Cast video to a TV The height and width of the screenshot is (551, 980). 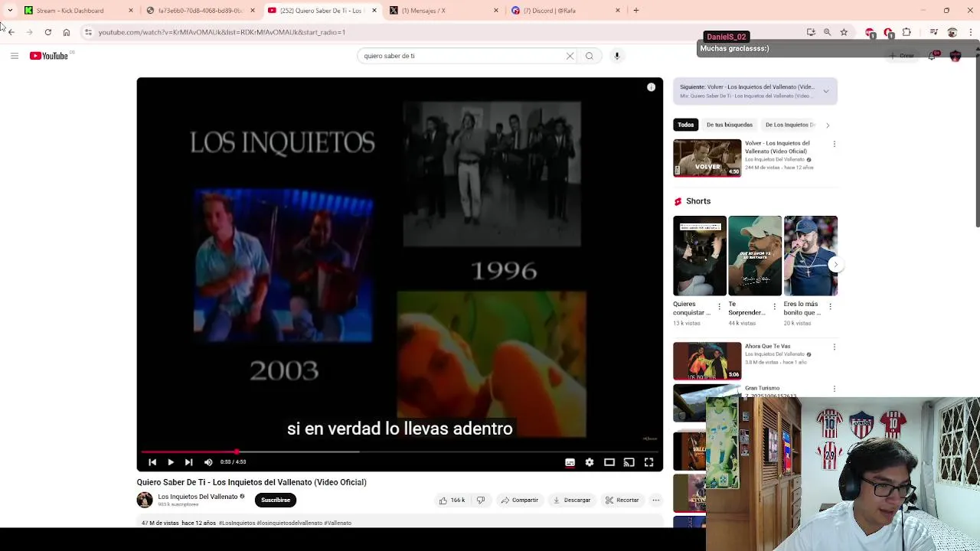629,462
